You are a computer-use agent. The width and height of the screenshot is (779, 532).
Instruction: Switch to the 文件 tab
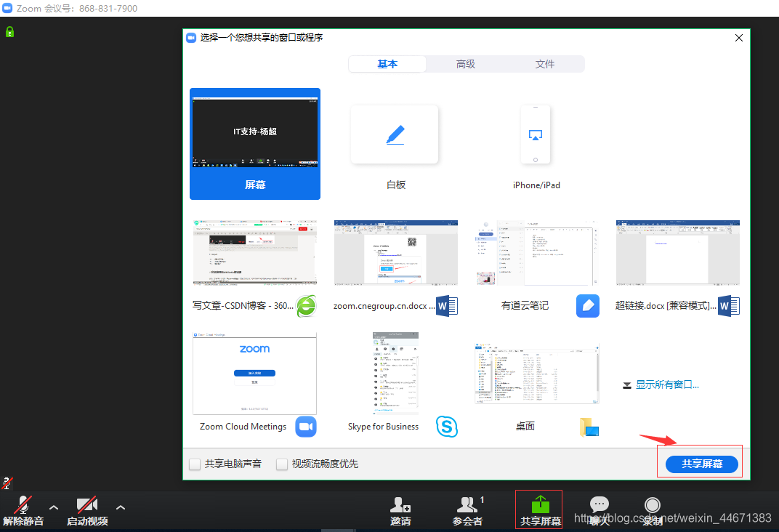(x=544, y=64)
